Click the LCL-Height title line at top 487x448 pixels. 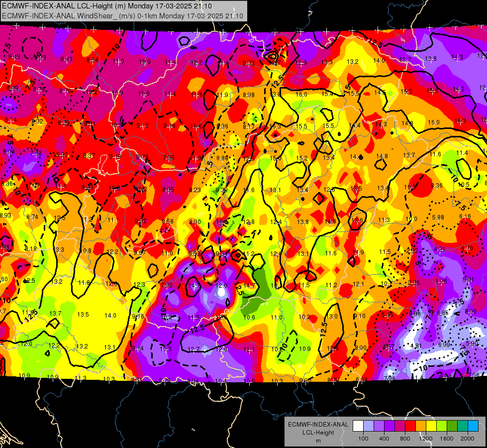pos(107,6)
